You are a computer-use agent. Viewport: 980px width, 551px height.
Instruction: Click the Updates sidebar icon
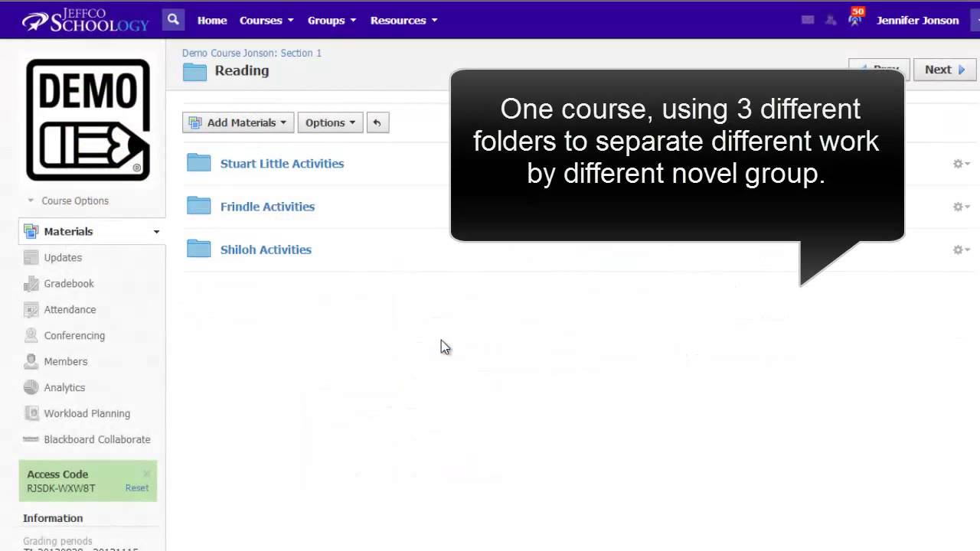31,258
